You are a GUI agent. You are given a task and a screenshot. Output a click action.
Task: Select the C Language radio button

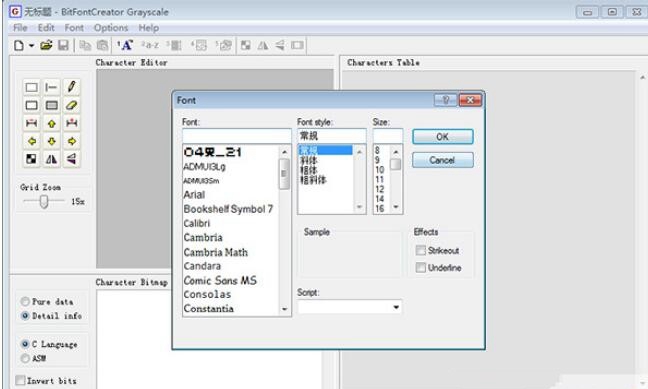click(x=25, y=344)
